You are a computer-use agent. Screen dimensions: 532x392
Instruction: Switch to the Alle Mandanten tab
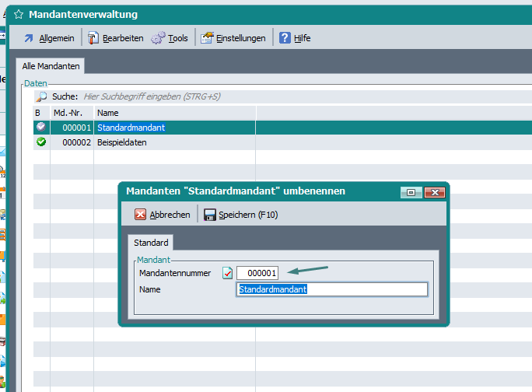(51, 67)
